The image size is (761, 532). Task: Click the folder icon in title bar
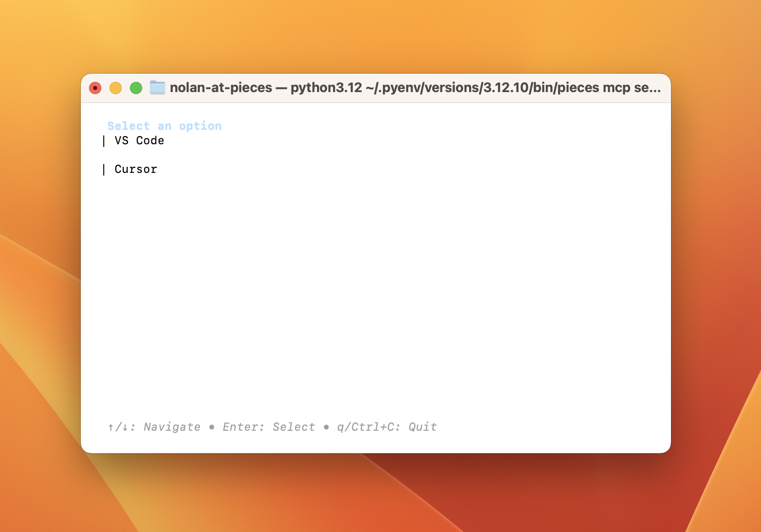coord(158,87)
